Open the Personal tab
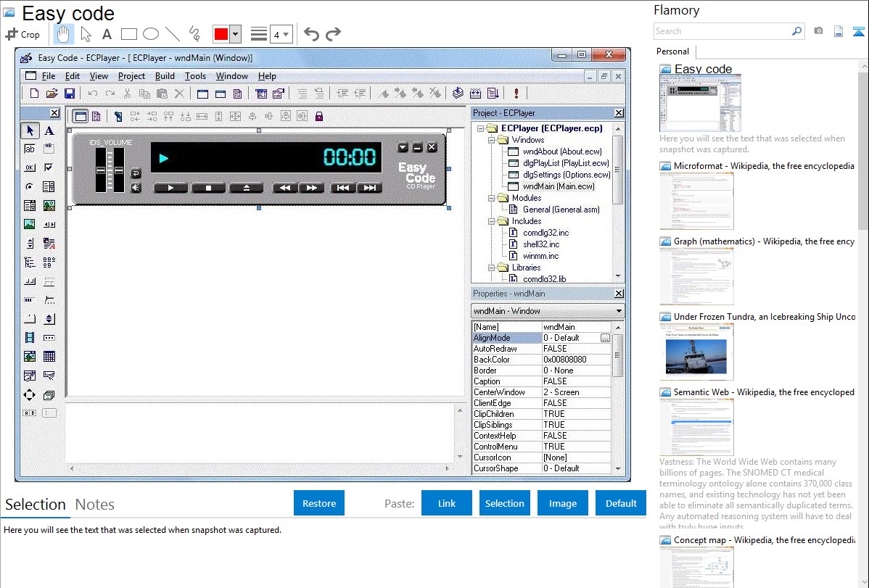This screenshot has width=869, height=588. tap(672, 51)
